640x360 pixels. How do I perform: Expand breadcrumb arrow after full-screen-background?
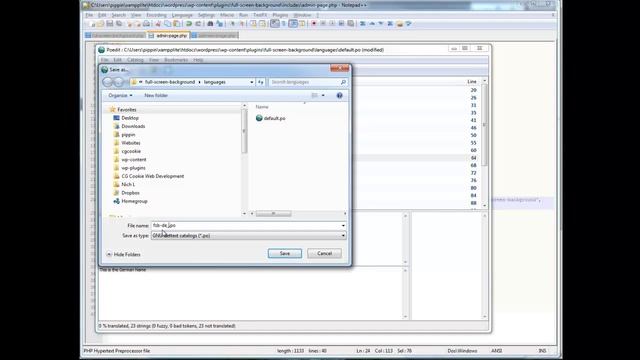click(x=200, y=82)
